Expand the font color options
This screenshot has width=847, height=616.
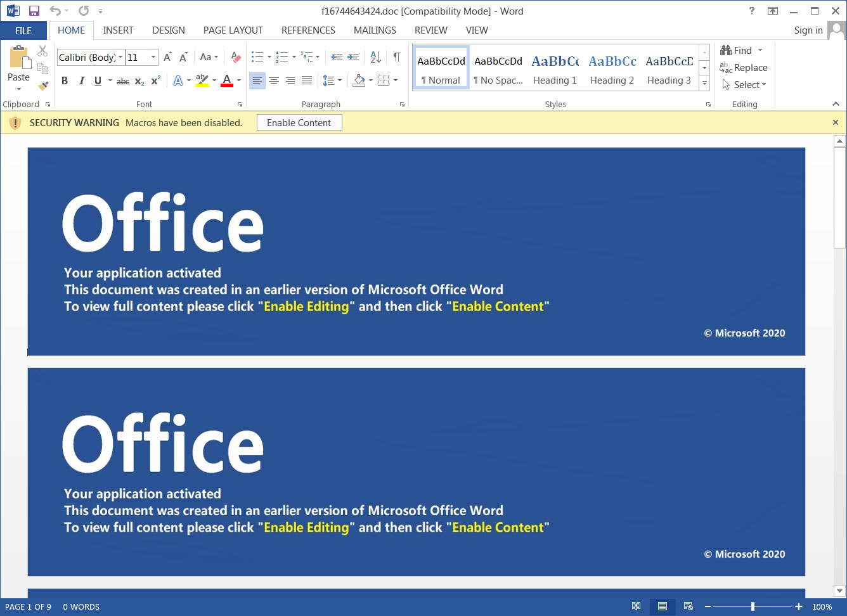tap(239, 80)
